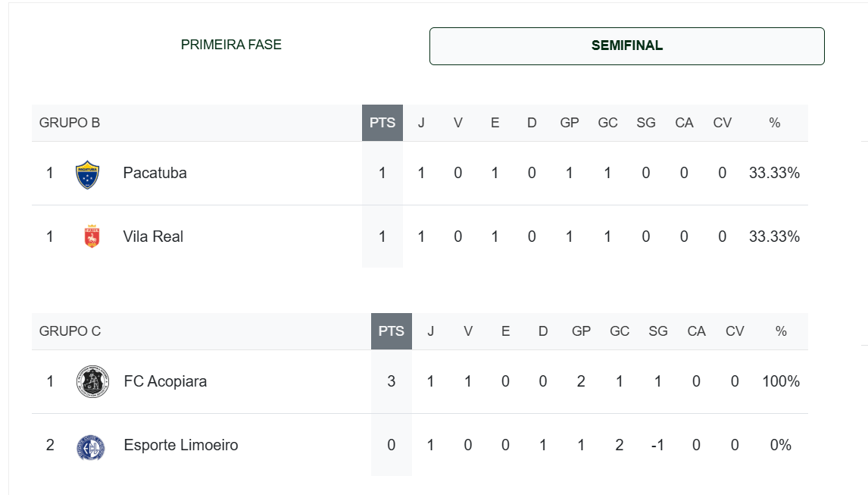Open the Esporte Limoeiro team name link

tap(181, 445)
